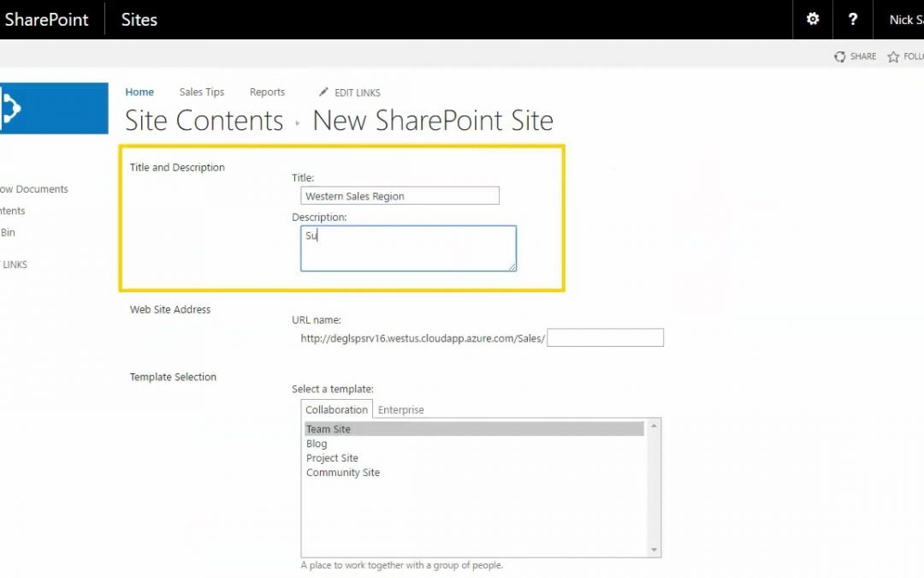Image resolution: width=924 pixels, height=578 pixels.
Task: Click the Follow star icon
Action: 893,57
